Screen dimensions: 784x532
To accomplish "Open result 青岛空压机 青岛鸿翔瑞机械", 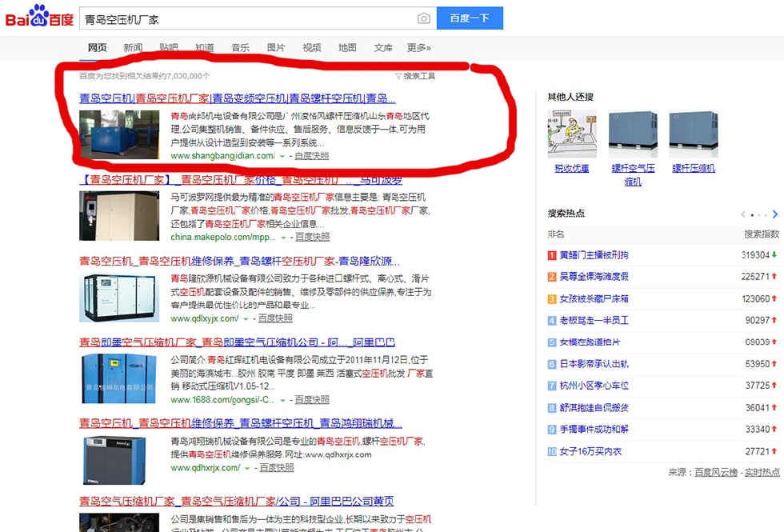I will pos(241,423).
